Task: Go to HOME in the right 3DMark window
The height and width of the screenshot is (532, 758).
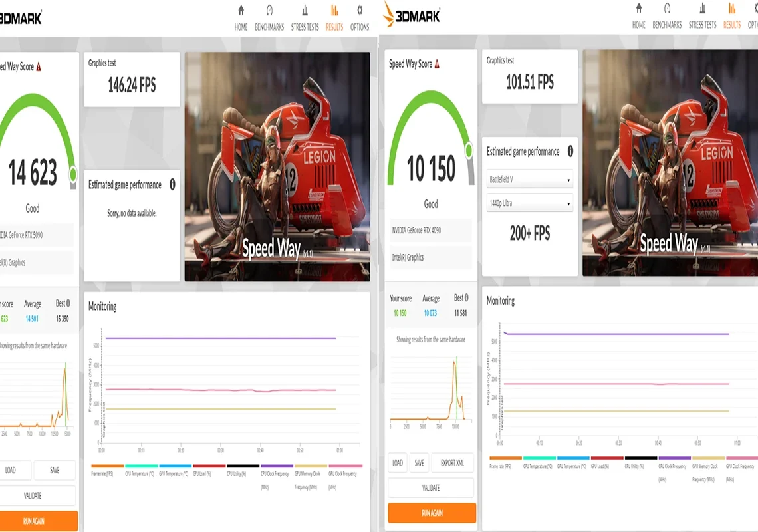Action: click(638, 16)
